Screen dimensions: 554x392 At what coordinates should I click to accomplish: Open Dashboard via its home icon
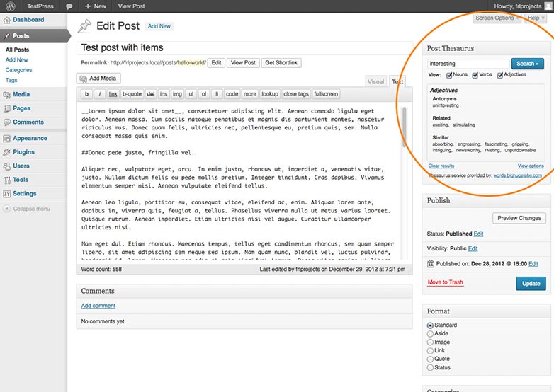[6, 20]
